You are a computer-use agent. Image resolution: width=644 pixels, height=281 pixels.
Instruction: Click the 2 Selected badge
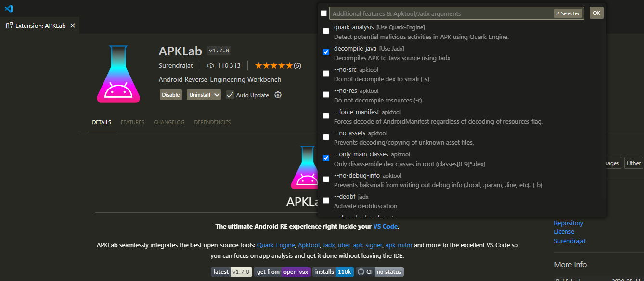(x=568, y=13)
